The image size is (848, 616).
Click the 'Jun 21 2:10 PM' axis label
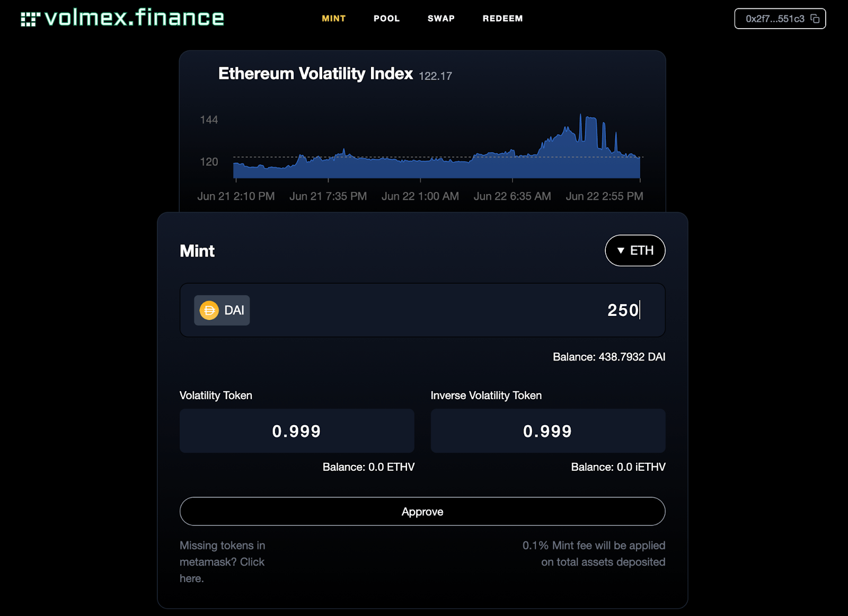(x=236, y=196)
